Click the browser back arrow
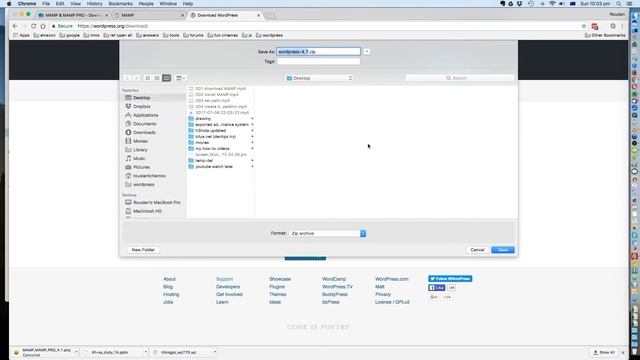The height and width of the screenshot is (360, 640). 15,26
